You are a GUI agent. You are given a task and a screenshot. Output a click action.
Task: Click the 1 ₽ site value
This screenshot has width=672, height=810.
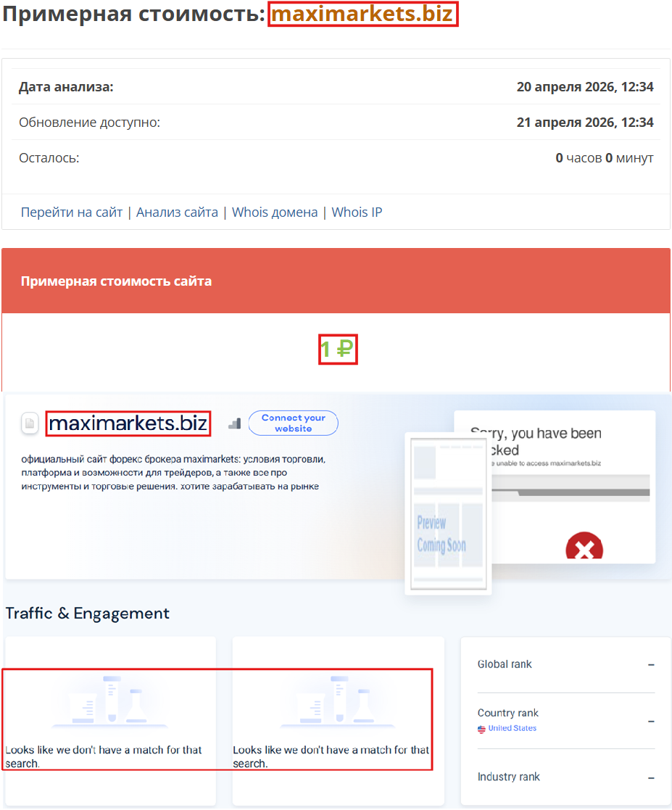click(337, 350)
